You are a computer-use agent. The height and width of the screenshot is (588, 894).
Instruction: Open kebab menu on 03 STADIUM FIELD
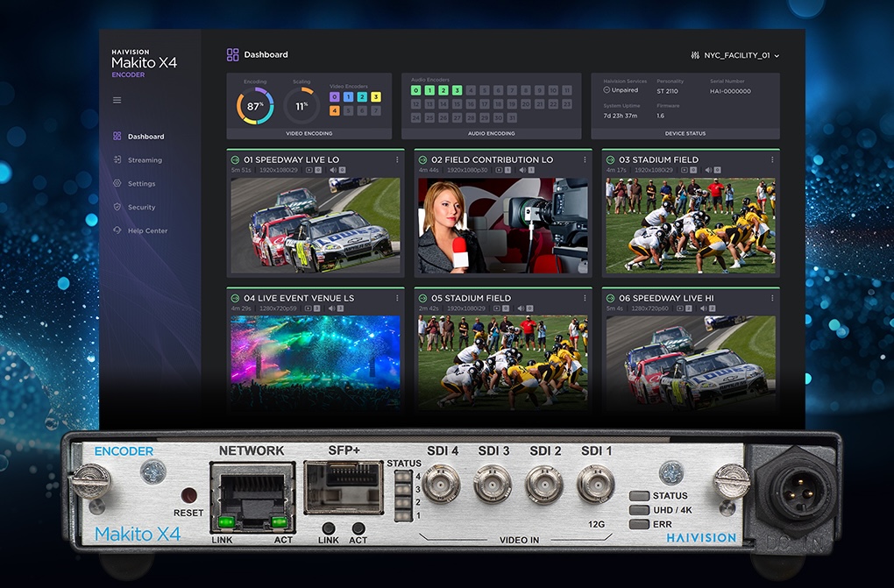772,159
